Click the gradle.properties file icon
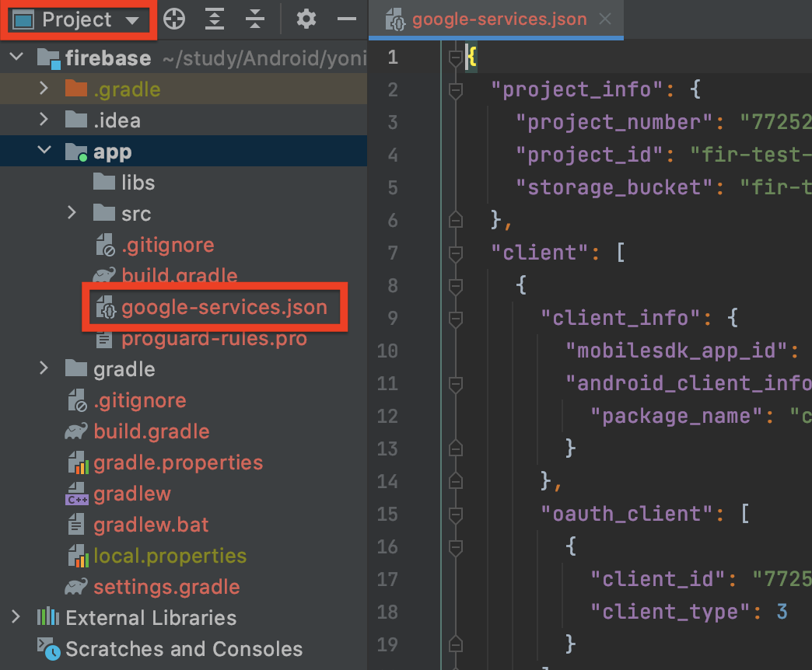 click(x=79, y=462)
